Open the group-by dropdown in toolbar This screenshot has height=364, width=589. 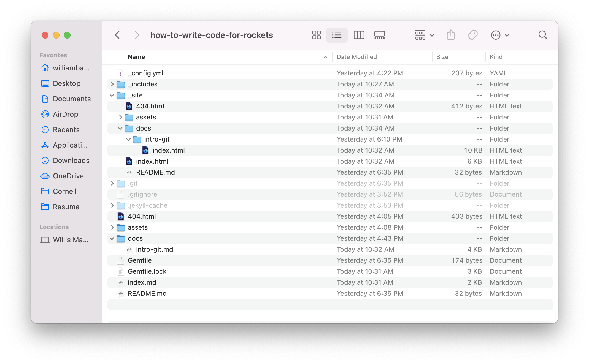coord(424,35)
